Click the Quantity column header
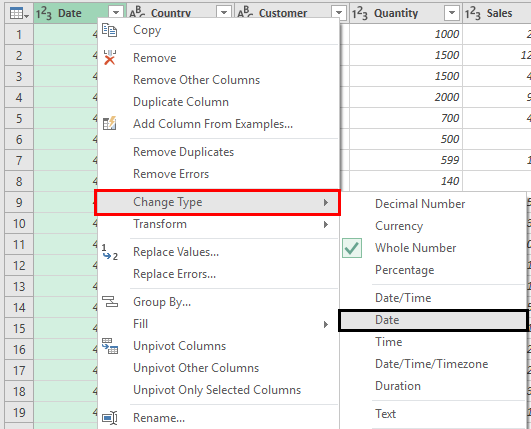The image size is (531, 429). click(x=396, y=13)
